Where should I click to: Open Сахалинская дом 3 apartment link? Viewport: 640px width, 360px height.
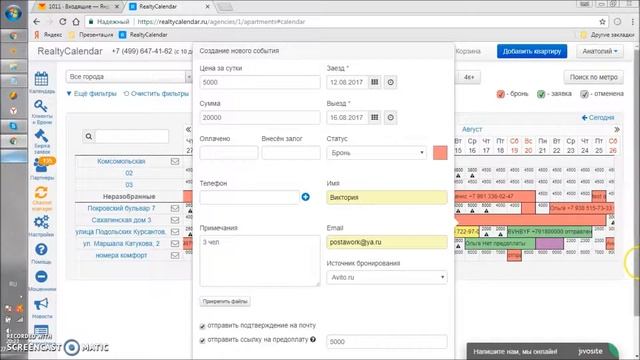pos(121,220)
